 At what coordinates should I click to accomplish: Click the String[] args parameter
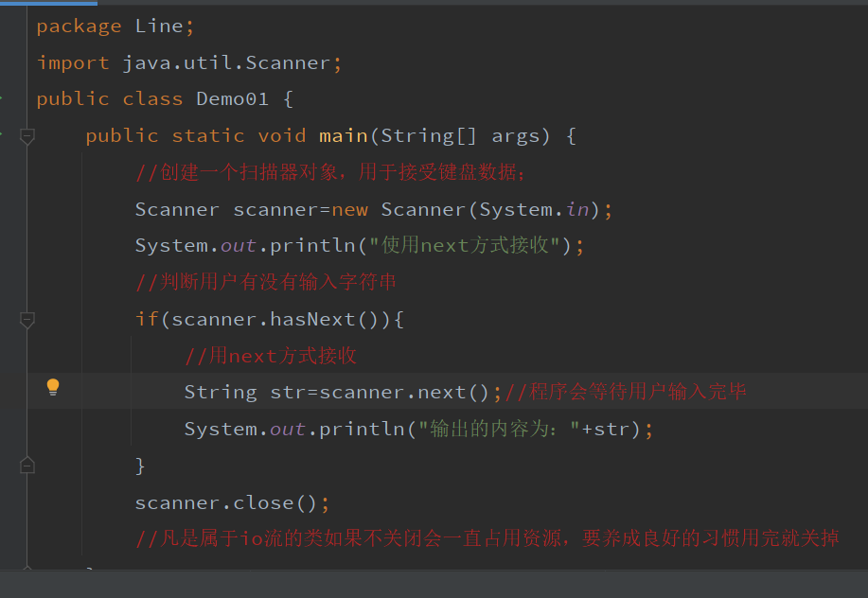point(465,136)
